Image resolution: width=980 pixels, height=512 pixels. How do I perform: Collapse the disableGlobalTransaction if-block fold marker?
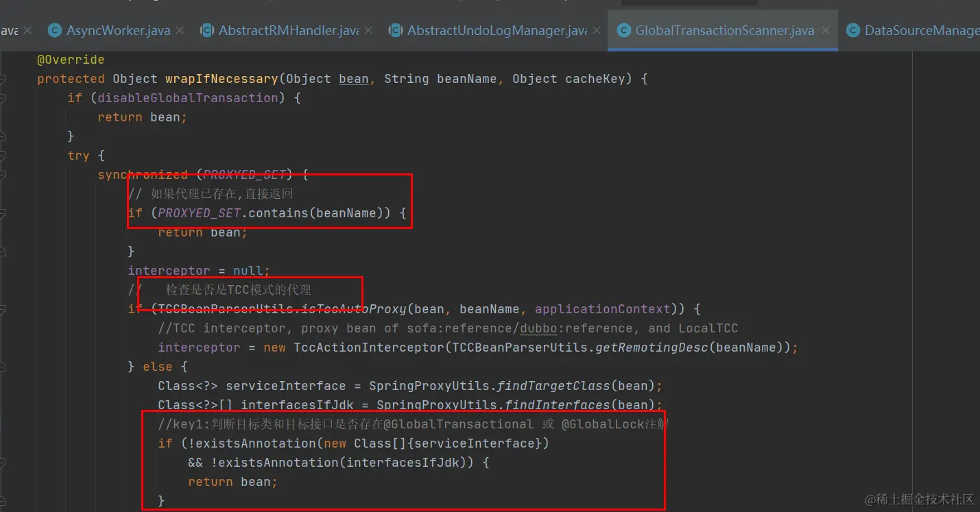(x=3, y=98)
